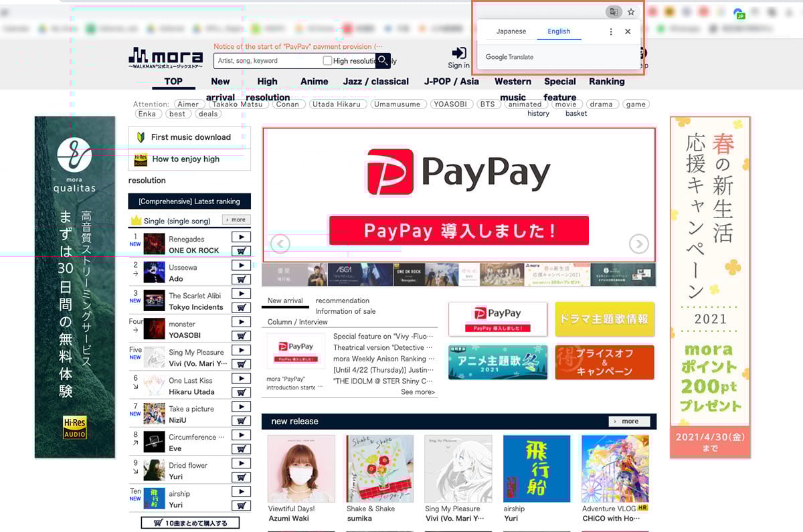Viewport: 803px width, 532px height.
Task: Open the Adventure VLOG album thumbnail
Action: [x=615, y=468]
